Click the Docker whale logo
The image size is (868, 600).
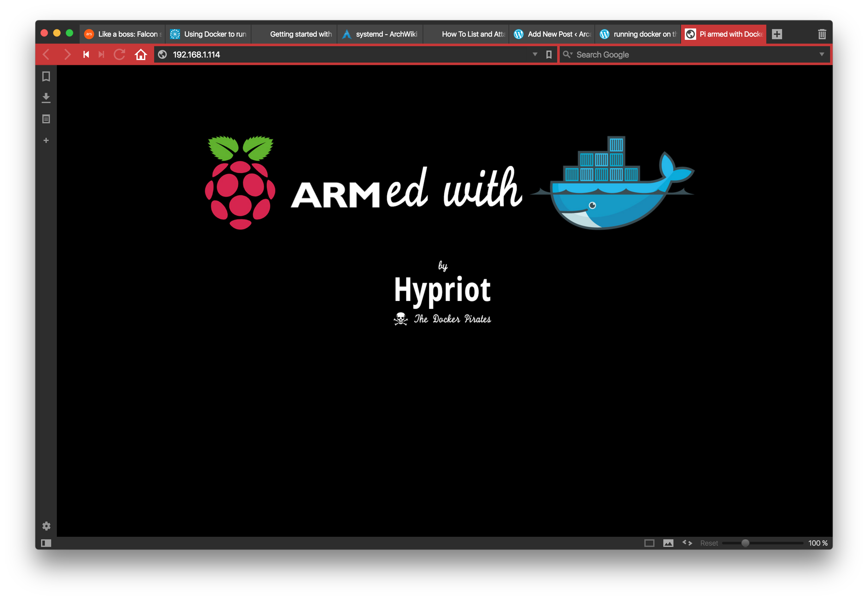612,183
